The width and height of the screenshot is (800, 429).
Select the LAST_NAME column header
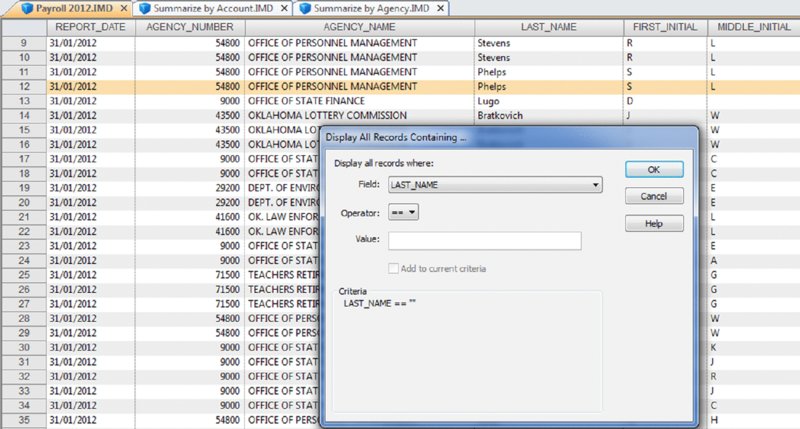pyautogui.click(x=548, y=27)
